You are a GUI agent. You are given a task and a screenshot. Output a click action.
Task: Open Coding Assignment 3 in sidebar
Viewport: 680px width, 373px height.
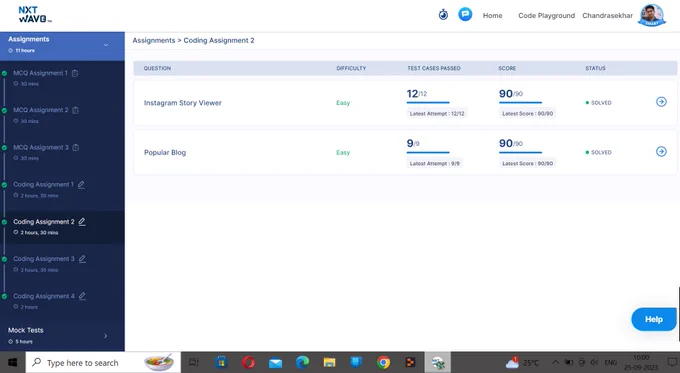[x=43, y=259]
